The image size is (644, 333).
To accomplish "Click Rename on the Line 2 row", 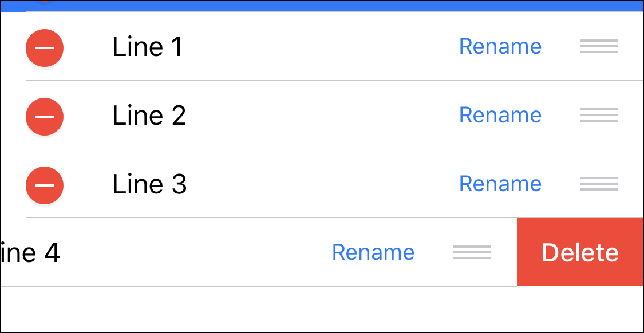I will [x=500, y=115].
